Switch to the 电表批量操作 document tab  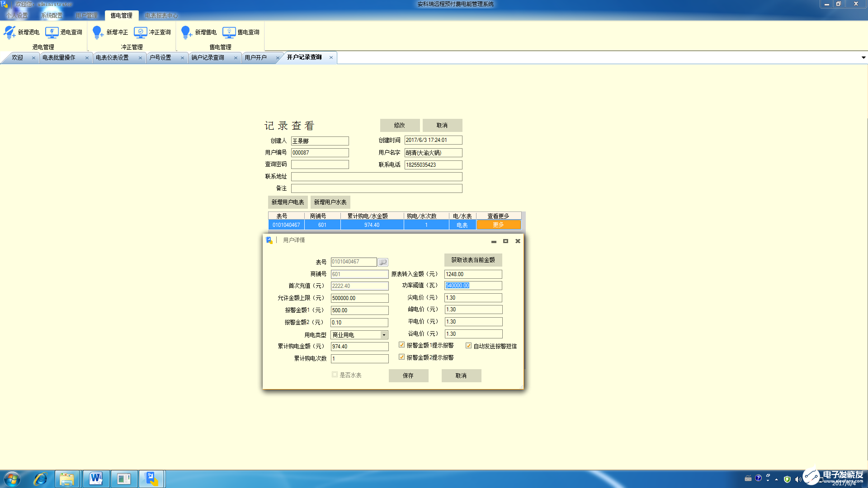pos(59,58)
